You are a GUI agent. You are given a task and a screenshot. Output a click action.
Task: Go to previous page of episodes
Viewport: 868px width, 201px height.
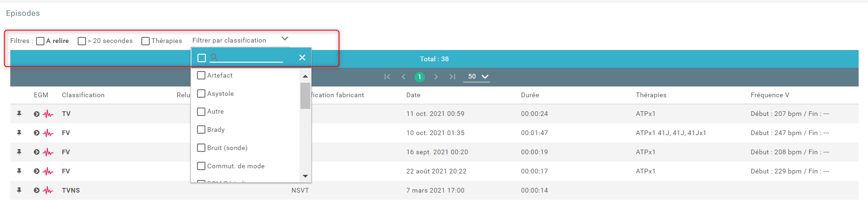tap(403, 77)
